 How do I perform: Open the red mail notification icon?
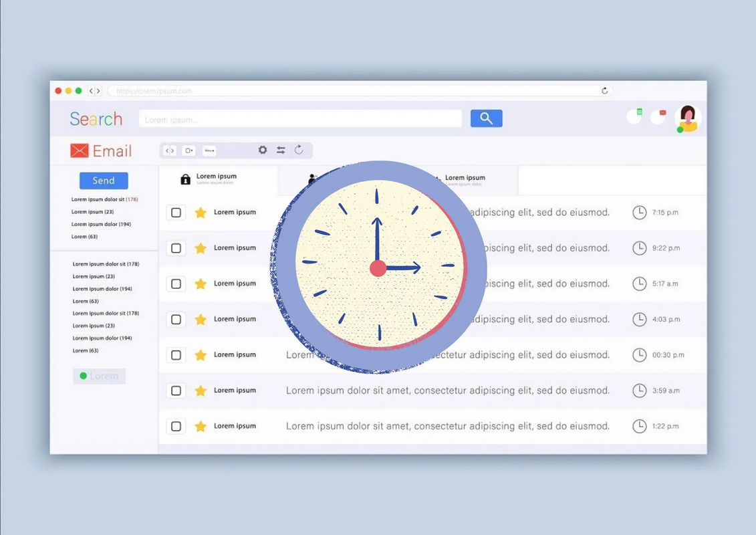pyautogui.click(x=658, y=116)
